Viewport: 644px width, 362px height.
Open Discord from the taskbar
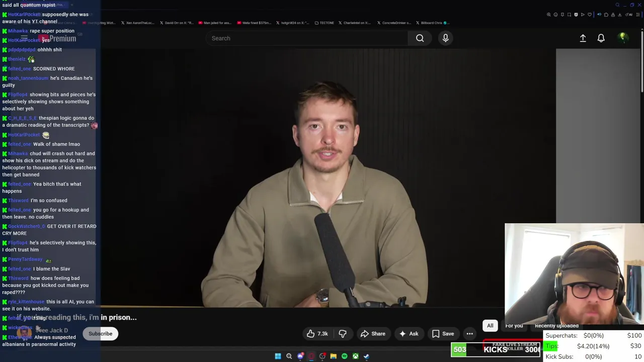[x=300, y=356]
